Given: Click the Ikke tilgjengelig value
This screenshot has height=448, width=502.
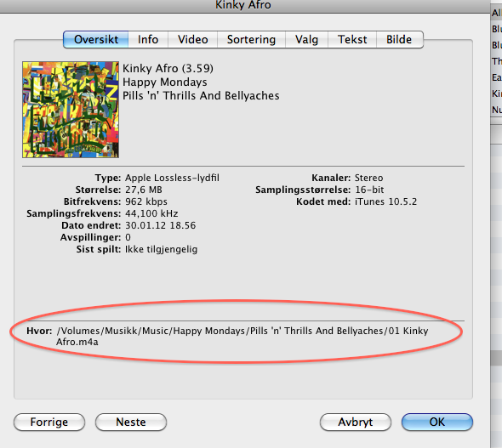Looking at the screenshot, I should [161, 249].
